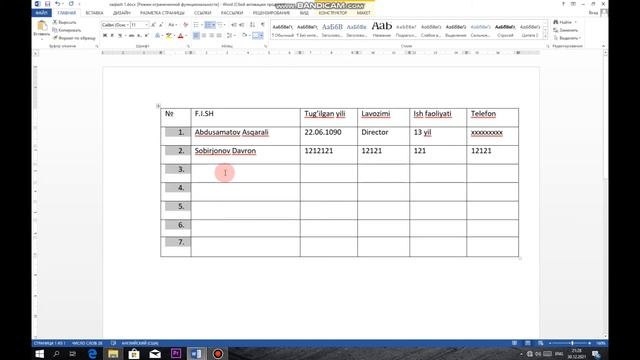Screen dimensions: 640x360
Task: Toggle paragraph marks (¶) display
Action: coord(262,25)
